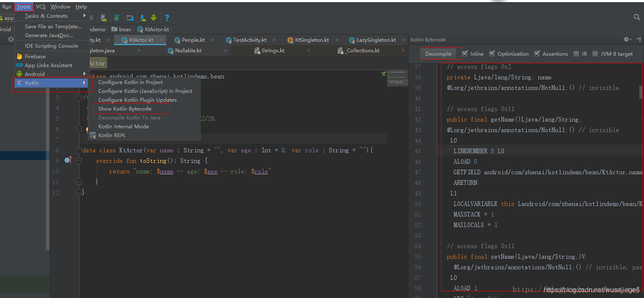Open the Kotlin submenu in Tools menu
This screenshot has width=644, height=298.
click(52, 83)
